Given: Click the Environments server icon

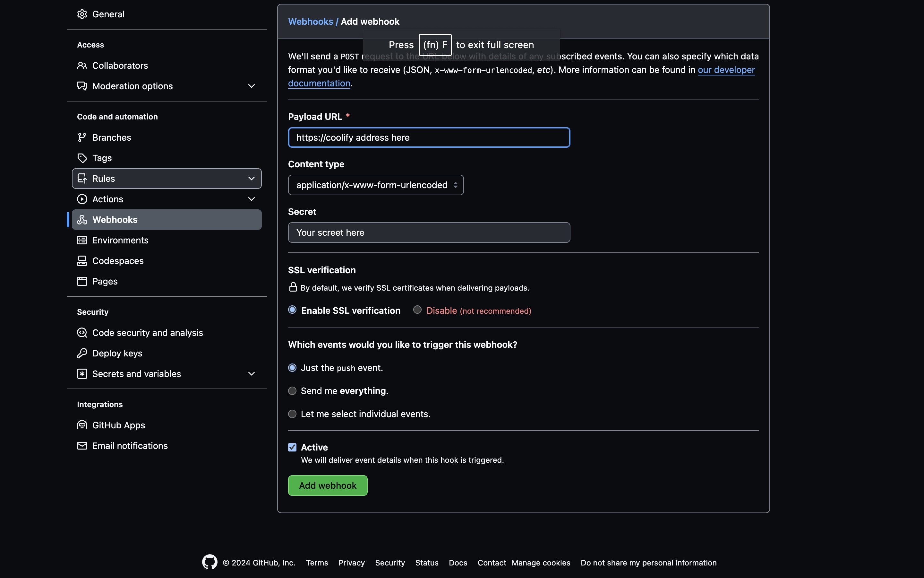Looking at the screenshot, I should (x=82, y=241).
